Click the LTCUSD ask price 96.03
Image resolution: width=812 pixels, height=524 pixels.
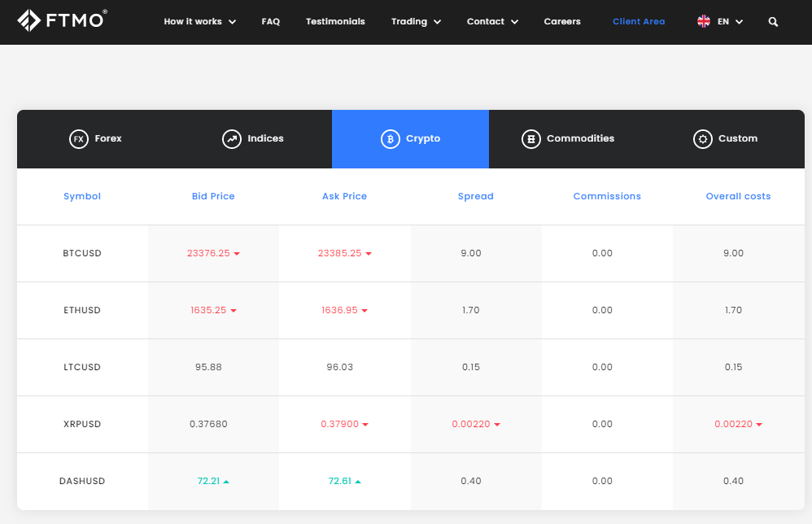point(340,367)
